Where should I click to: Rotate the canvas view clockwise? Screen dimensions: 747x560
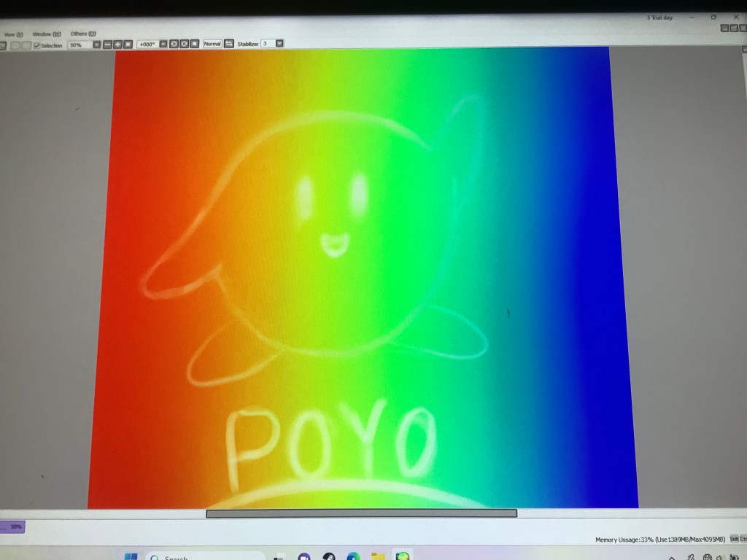coord(184,44)
